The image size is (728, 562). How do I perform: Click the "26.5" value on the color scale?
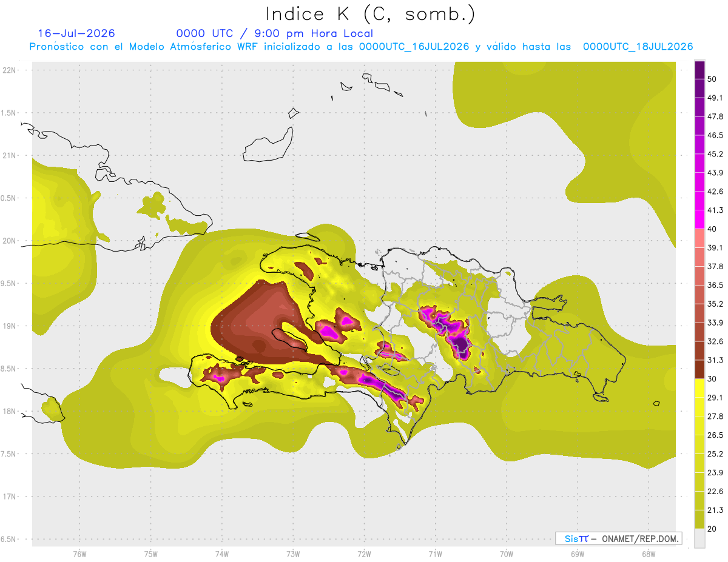715,435
